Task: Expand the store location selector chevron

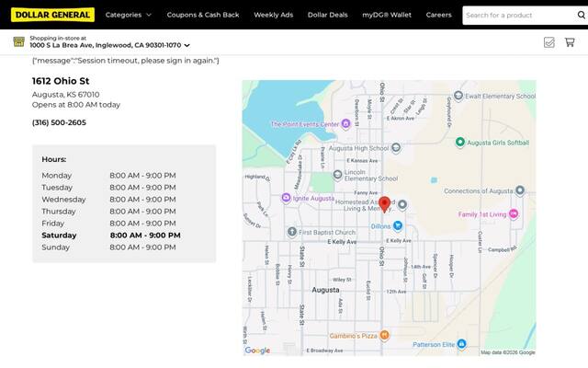Action: pos(187,45)
